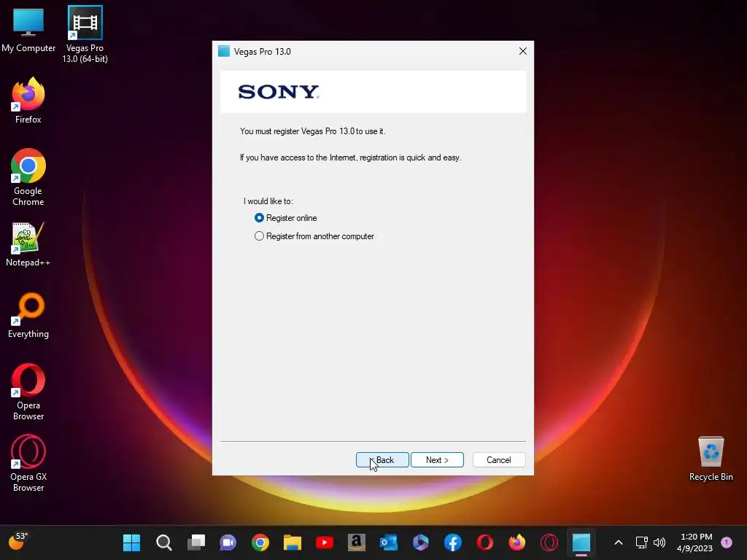The width and height of the screenshot is (747, 560).
Task: Open taskbar Search magnifier
Action: click(164, 542)
